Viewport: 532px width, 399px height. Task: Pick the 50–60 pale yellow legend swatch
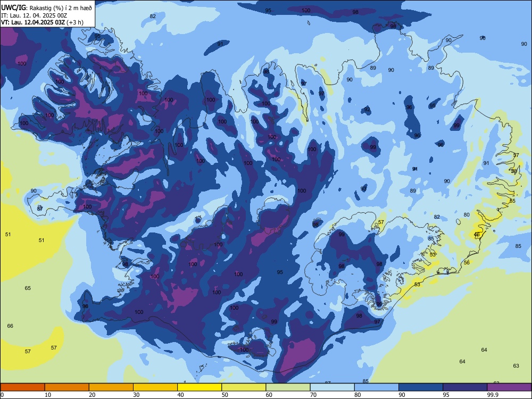(x=244, y=387)
